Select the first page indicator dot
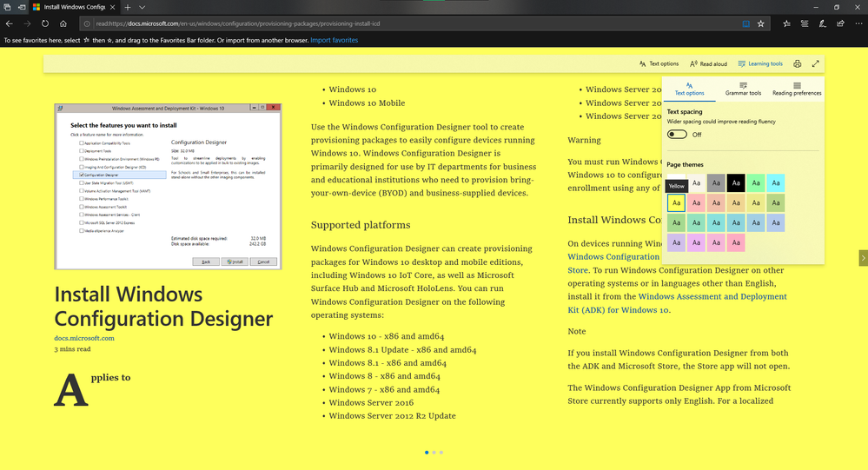868x470 pixels. click(x=427, y=453)
